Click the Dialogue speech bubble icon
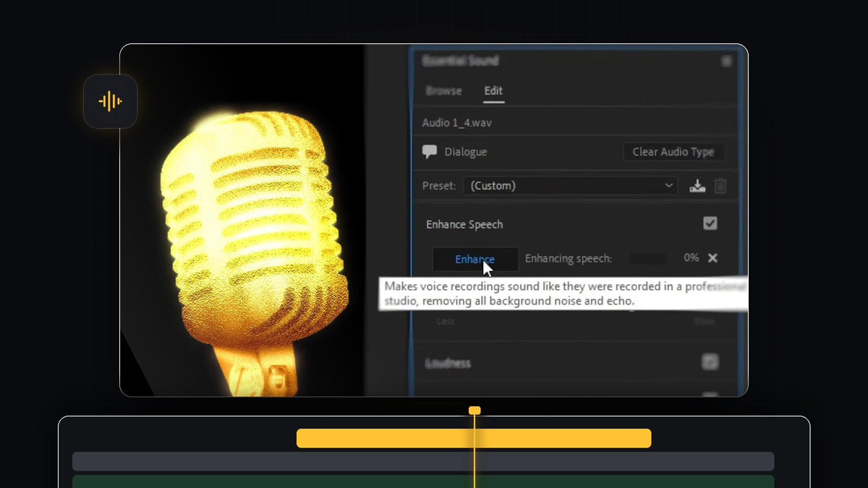868x488 pixels. [x=430, y=152]
